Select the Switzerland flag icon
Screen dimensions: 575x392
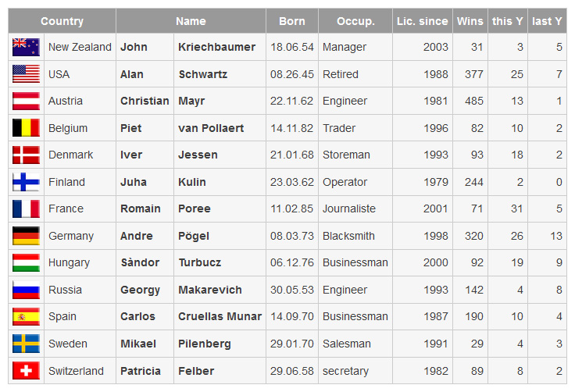point(26,371)
